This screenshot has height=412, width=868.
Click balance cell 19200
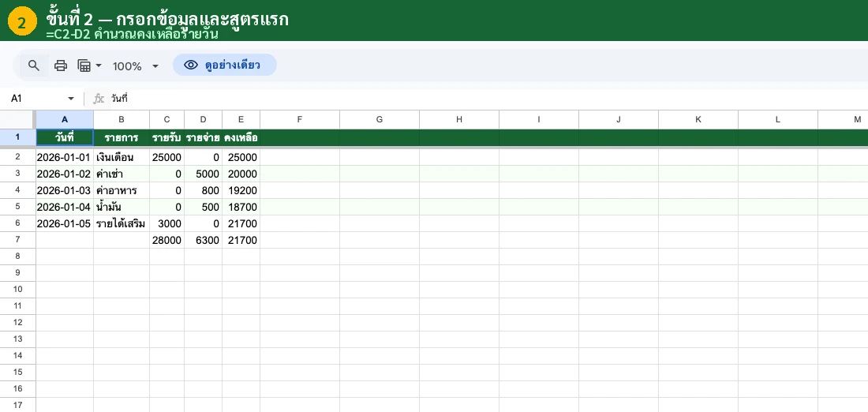pos(241,190)
